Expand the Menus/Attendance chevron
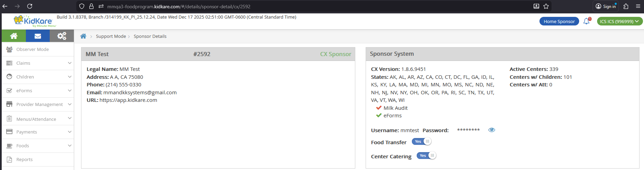Viewport: 644px width, 170px height. (70, 118)
